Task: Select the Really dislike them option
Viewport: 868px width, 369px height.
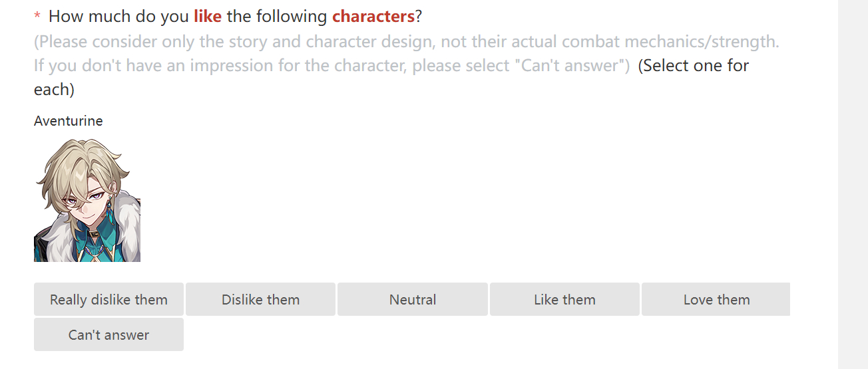Action: pos(108,299)
